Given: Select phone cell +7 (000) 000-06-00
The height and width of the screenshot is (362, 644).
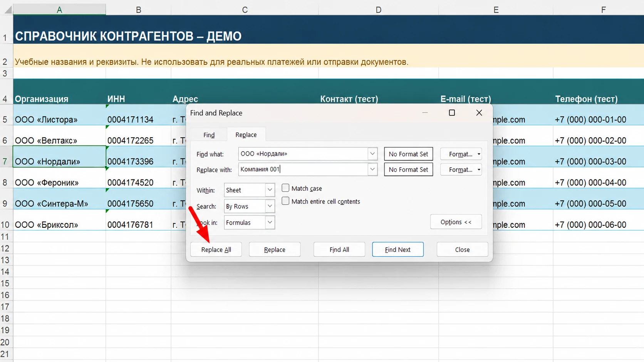Looking at the screenshot, I should [x=599, y=220].
